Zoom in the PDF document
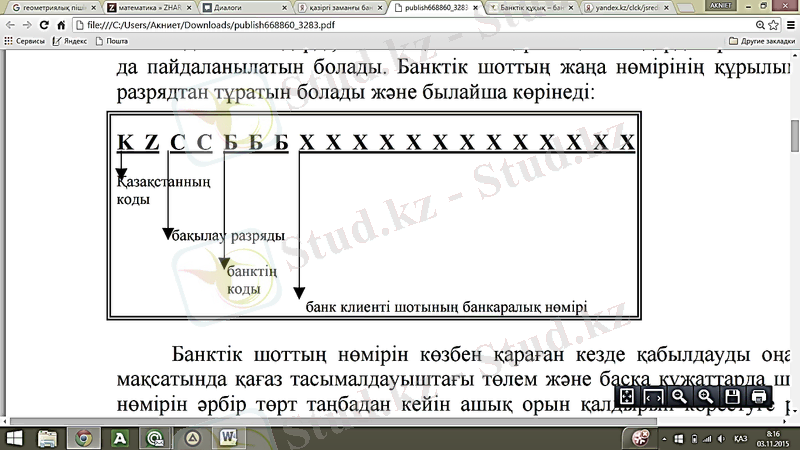 pos(706,396)
